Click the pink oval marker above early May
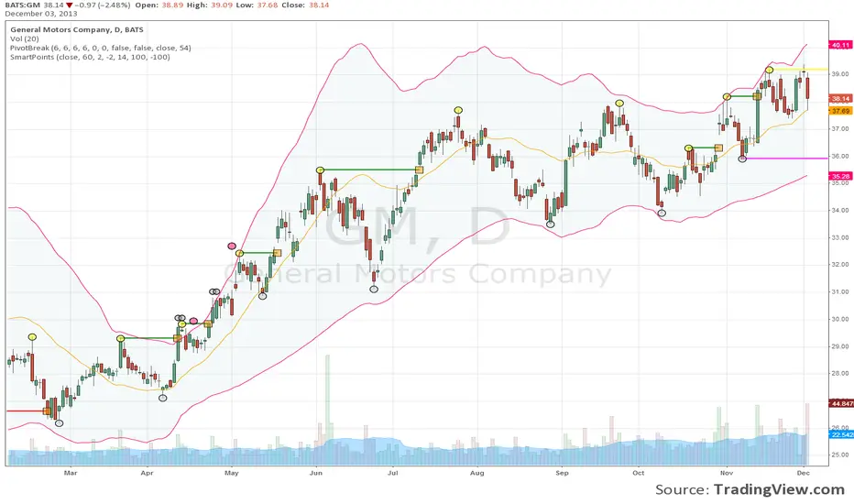Viewport: 854px width, 504px height. (232, 247)
